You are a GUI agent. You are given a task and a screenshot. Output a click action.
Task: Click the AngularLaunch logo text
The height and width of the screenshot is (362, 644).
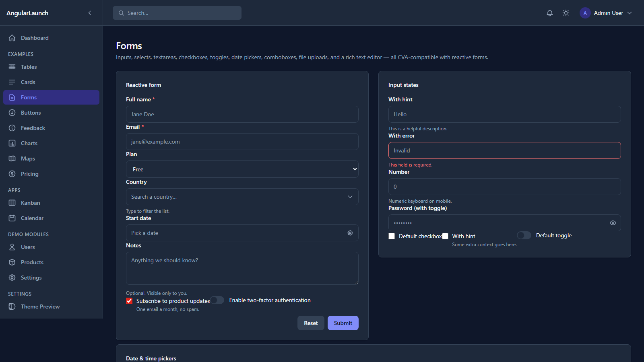[27, 13]
